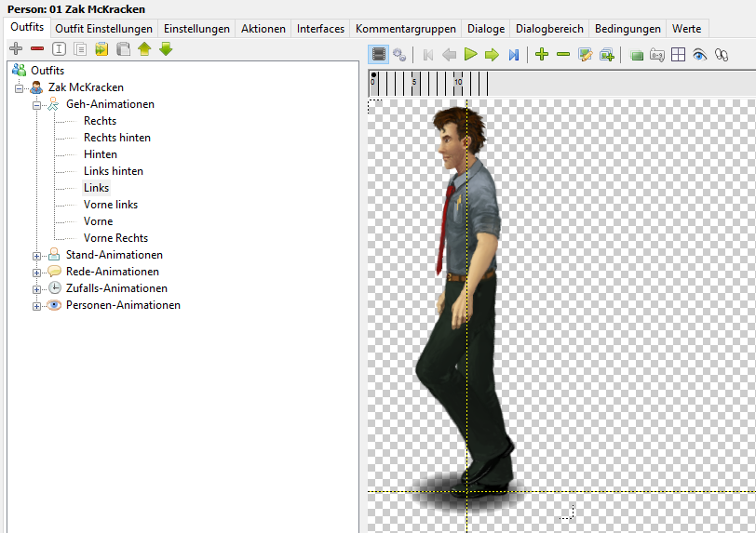Open animation properties with the gears icon
Viewport: 756px width, 533px height.
coord(399,55)
